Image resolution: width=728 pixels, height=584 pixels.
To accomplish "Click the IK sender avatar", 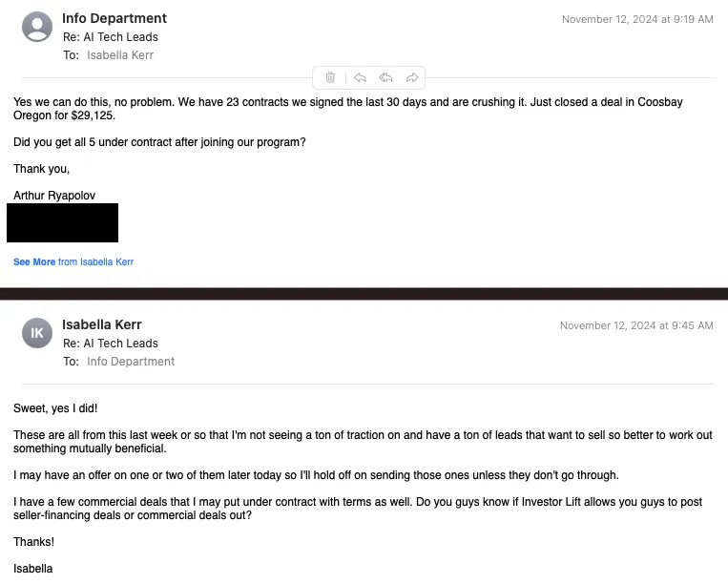I will coord(37,332).
